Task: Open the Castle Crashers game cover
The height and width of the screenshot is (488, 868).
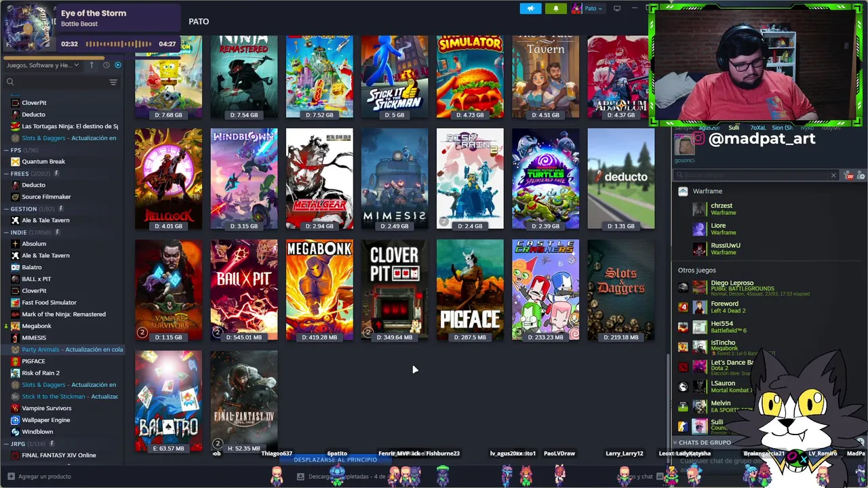Action: pos(545,290)
